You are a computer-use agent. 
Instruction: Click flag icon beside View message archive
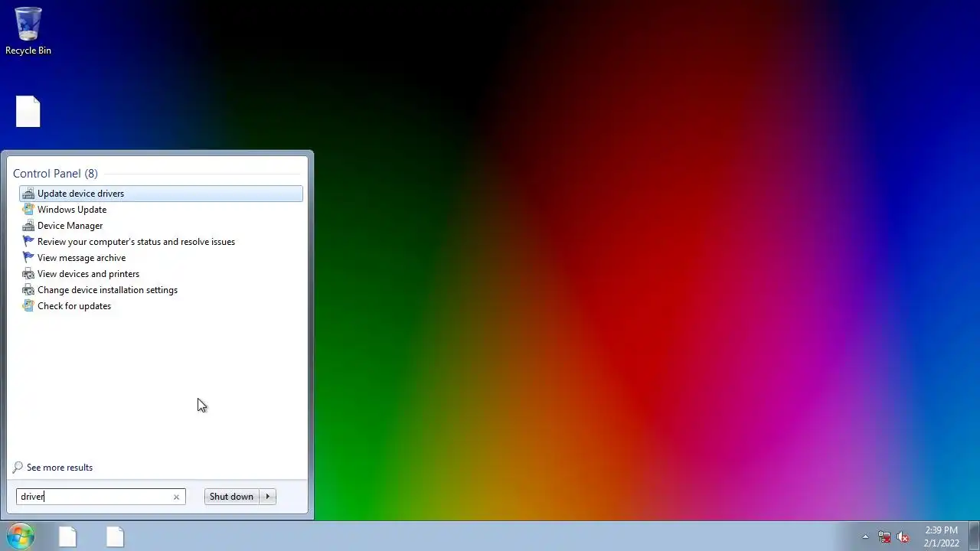[28, 258]
